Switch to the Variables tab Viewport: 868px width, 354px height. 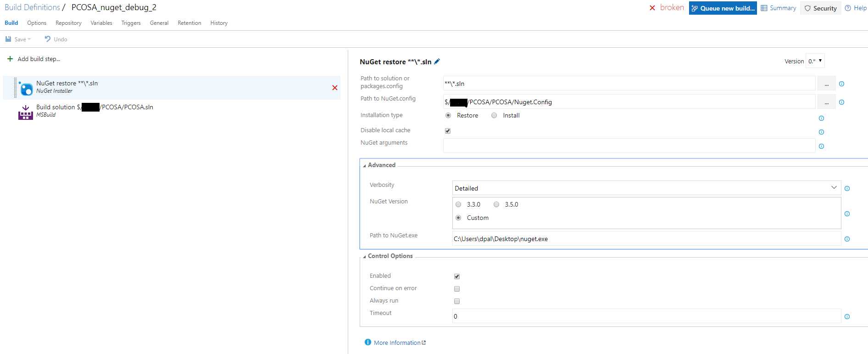coord(101,23)
